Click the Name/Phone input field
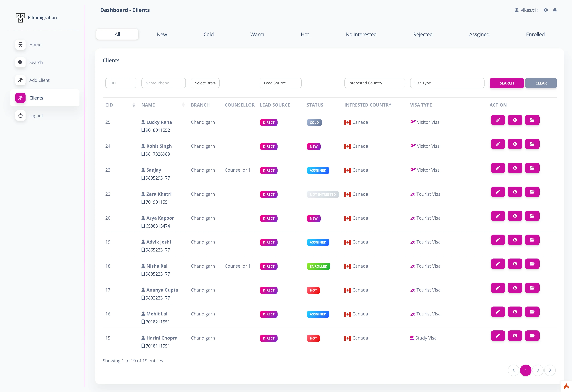Image resolution: width=572 pixels, height=392 pixels. pos(163,83)
